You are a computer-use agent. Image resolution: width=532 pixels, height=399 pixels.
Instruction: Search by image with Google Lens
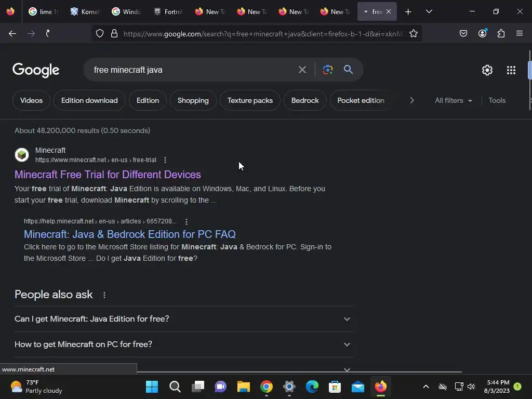[x=327, y=70]
